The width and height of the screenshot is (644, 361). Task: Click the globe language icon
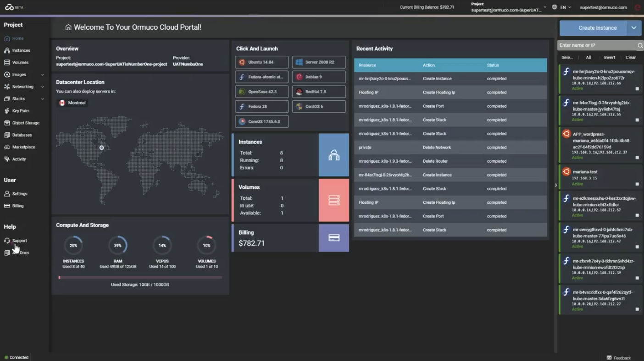[555, 7]
